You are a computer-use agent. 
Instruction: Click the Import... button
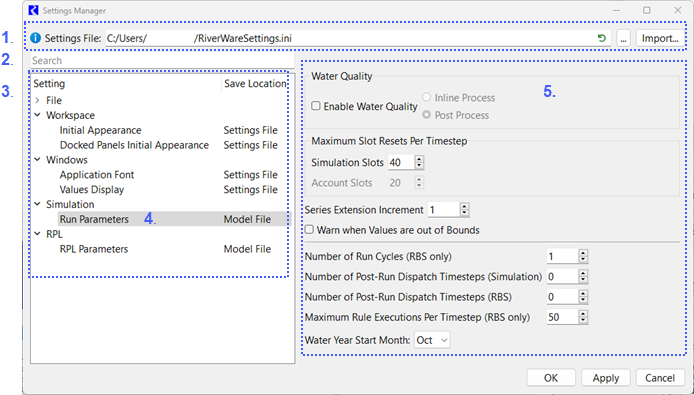pos(660,39)
